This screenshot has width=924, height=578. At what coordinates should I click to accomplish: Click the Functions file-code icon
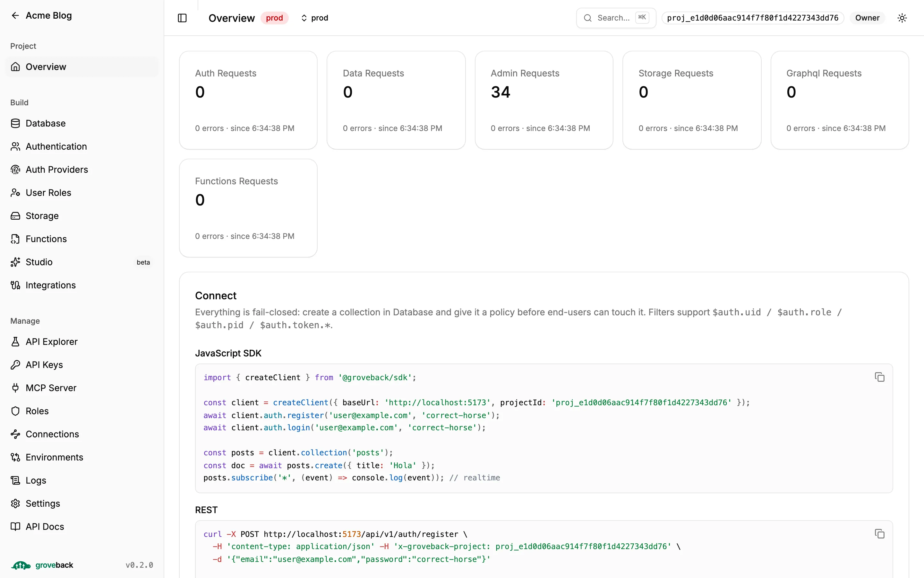(x=15, y=239)
